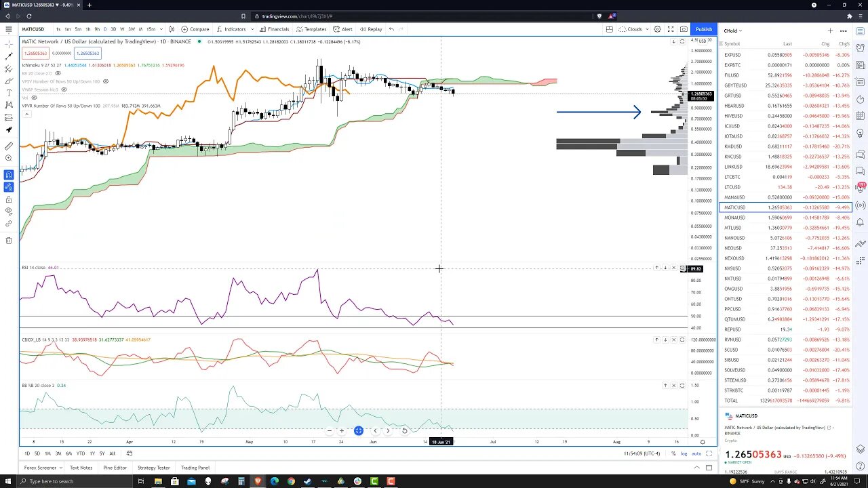
Task: Toggle visibility of Vol indicator
Action: pos(34,97)
